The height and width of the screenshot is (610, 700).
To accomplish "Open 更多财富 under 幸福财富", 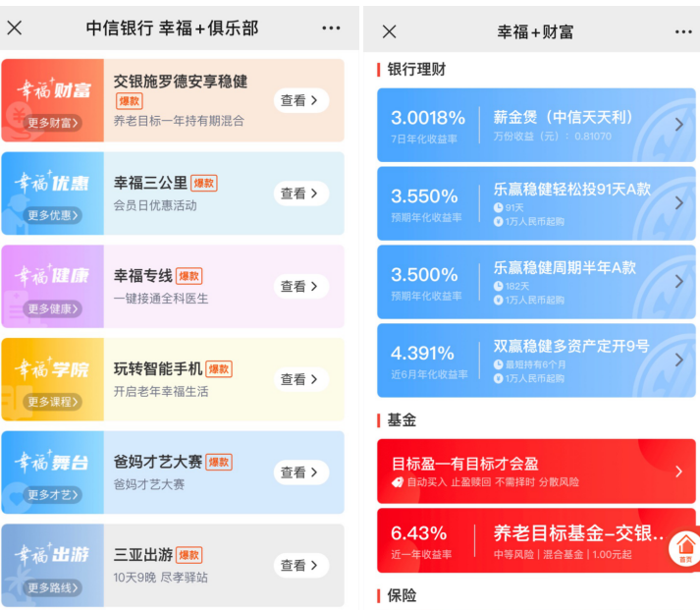I will [53, 123].
